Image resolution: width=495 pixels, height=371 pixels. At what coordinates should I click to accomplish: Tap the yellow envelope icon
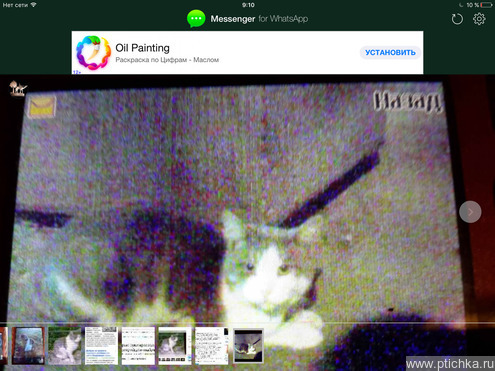click(42, 107)
